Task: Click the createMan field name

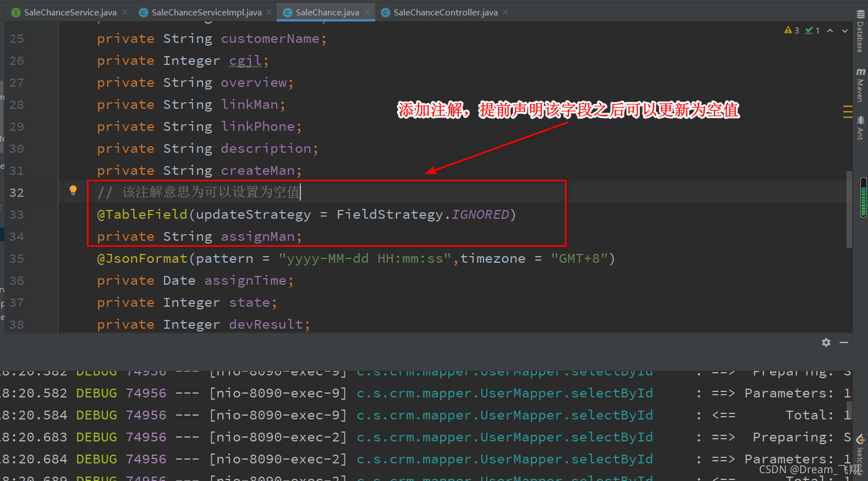Action: (x=257, y=171)
